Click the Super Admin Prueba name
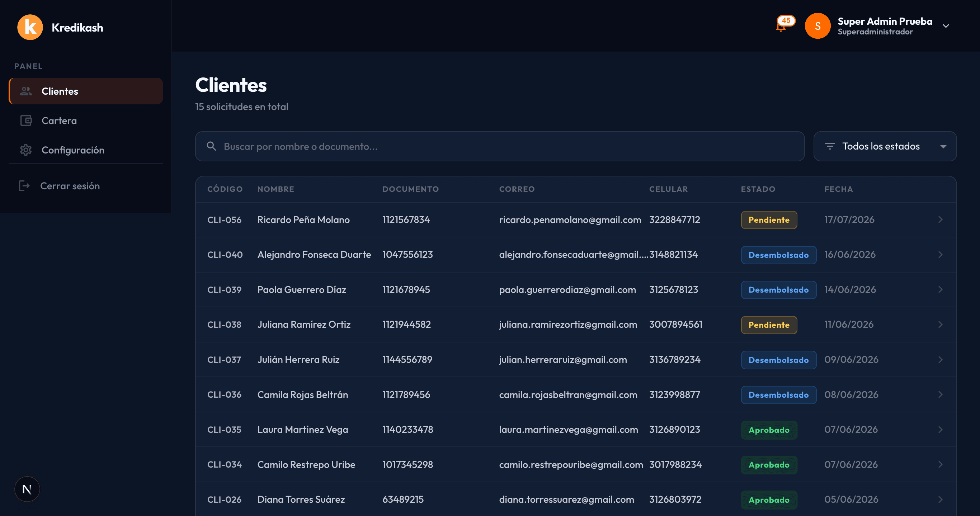 pos(885,21)
